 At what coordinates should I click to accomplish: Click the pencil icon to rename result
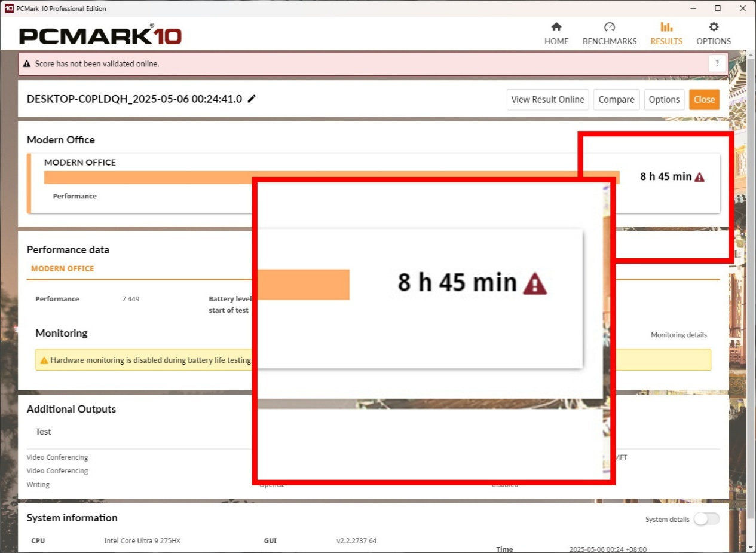(252, 99)
